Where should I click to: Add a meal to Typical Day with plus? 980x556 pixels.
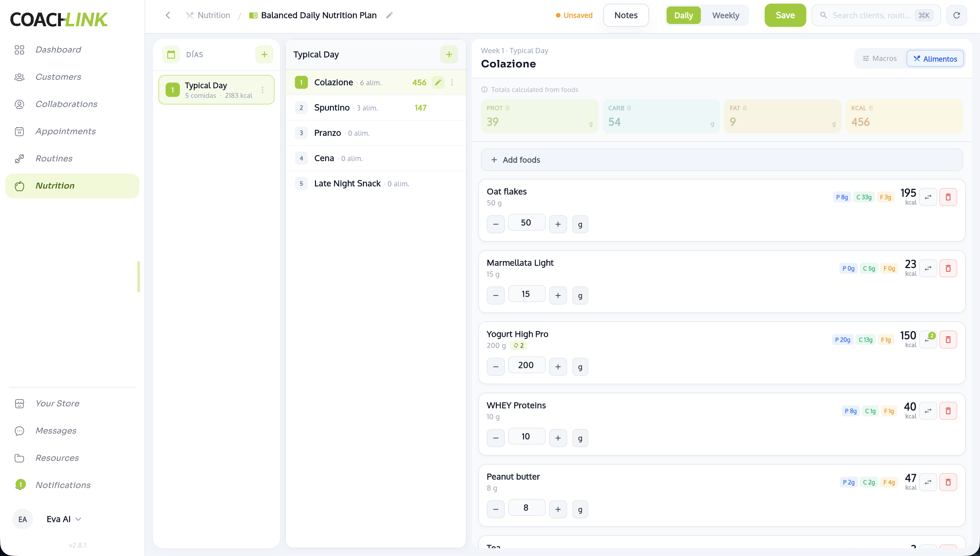click(x=449, y=54)
